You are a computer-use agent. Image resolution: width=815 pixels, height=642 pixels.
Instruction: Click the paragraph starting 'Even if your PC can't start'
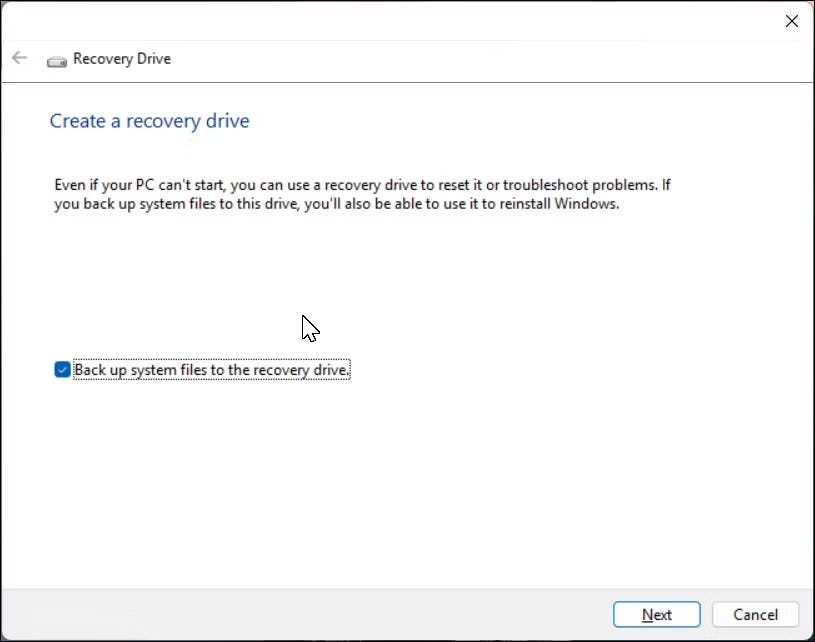(362, 194)
